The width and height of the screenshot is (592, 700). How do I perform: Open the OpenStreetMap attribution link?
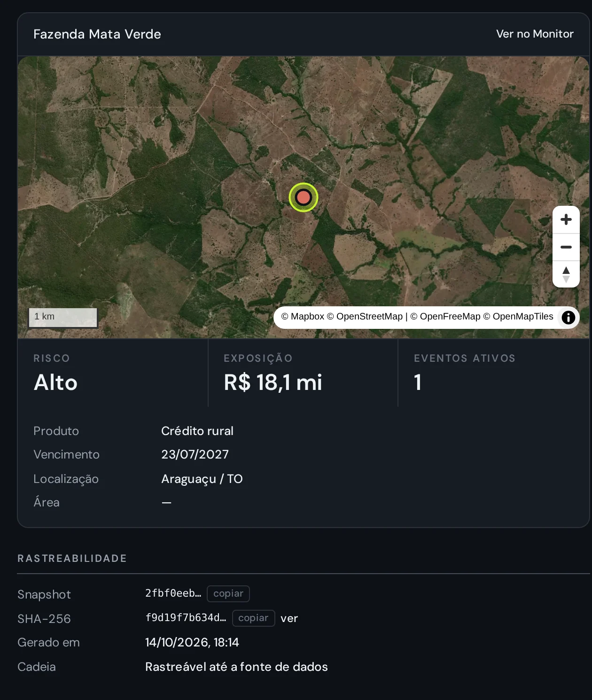click(365, 317)
